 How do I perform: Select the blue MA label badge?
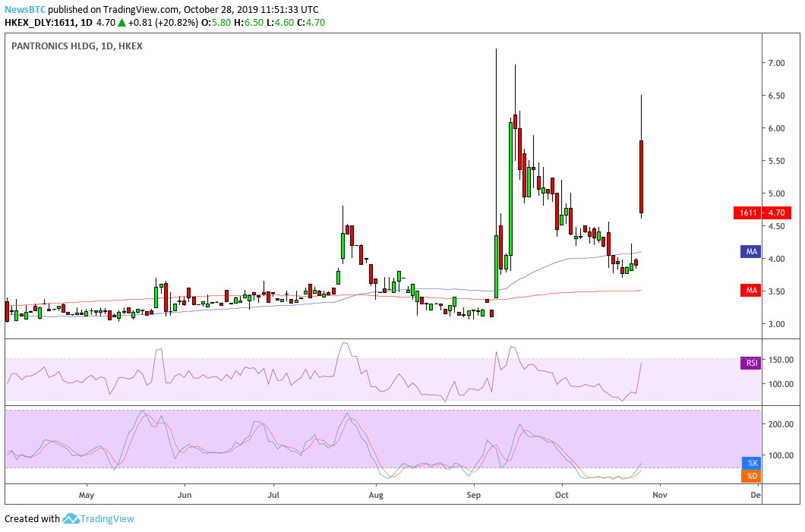click(x=751, y=250)
